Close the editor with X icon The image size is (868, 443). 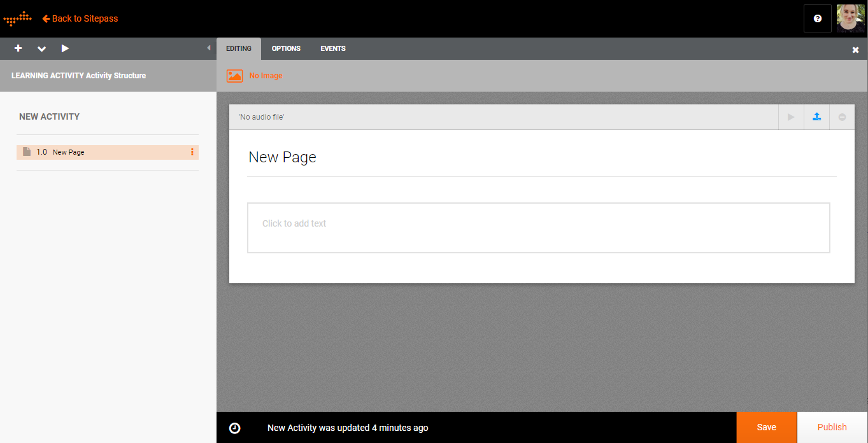855,50
